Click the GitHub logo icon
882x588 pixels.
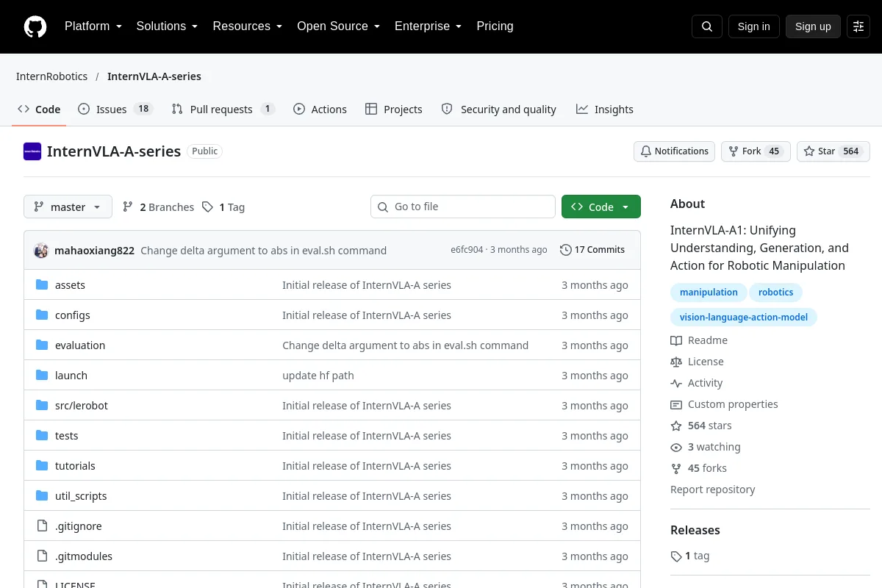tap(35, 26)
